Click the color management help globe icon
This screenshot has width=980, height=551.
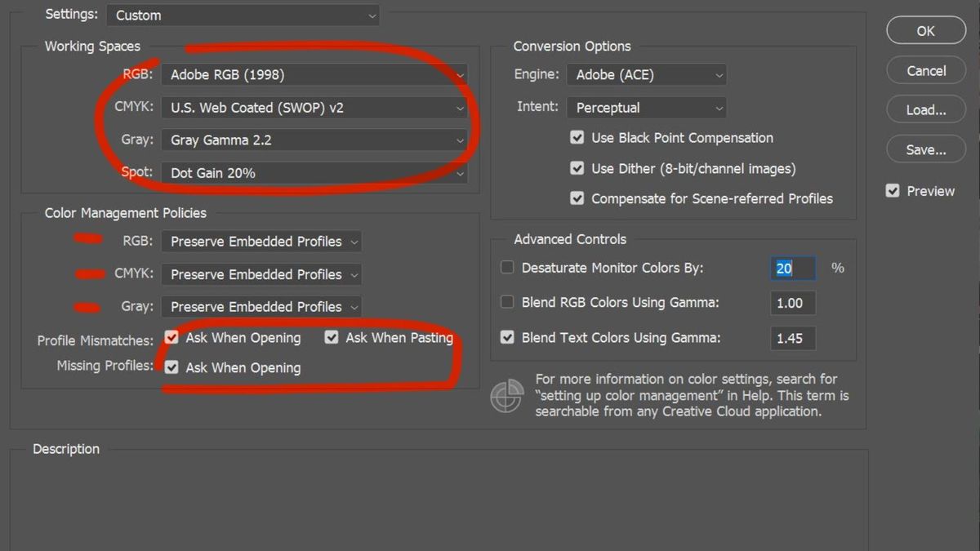click(506, 396)
